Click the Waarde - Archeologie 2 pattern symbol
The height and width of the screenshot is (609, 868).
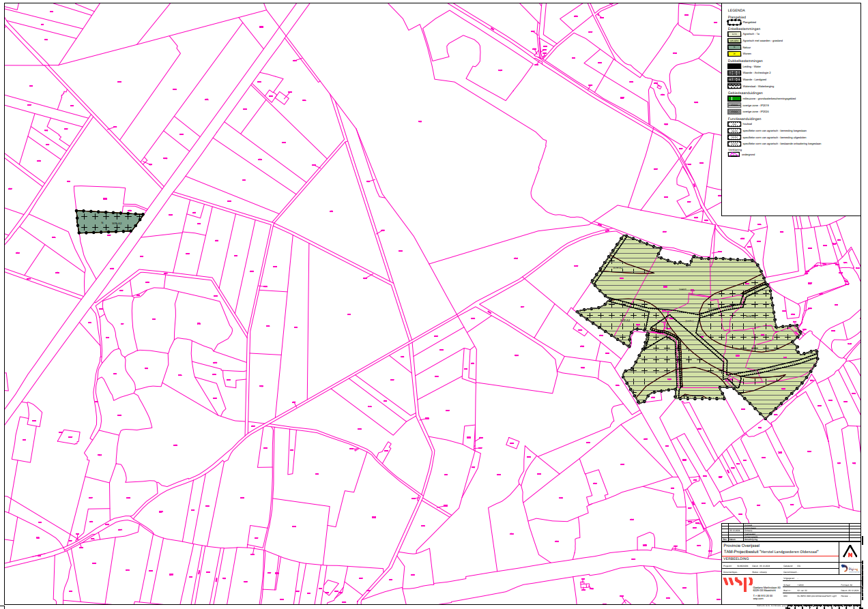click(734, 73)
